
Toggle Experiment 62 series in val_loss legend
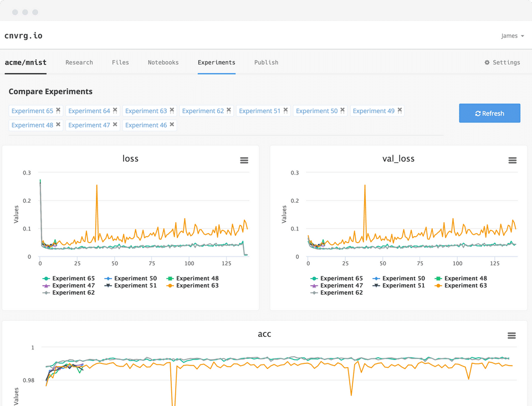tap(336, 292)
